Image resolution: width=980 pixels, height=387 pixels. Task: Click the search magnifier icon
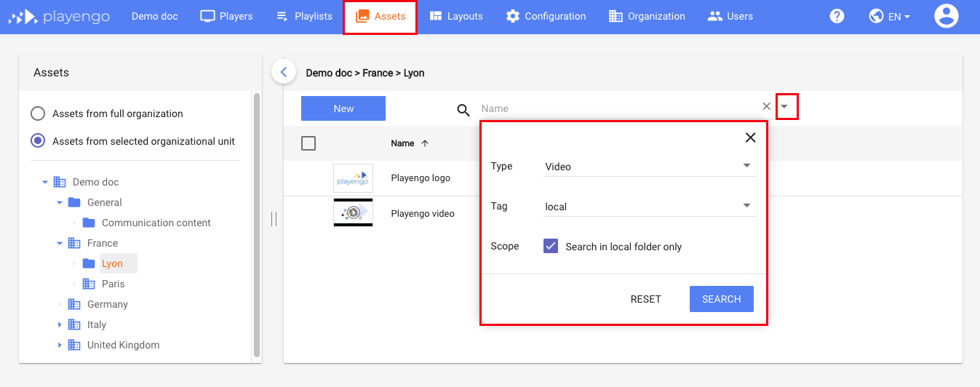coord(463,111)
